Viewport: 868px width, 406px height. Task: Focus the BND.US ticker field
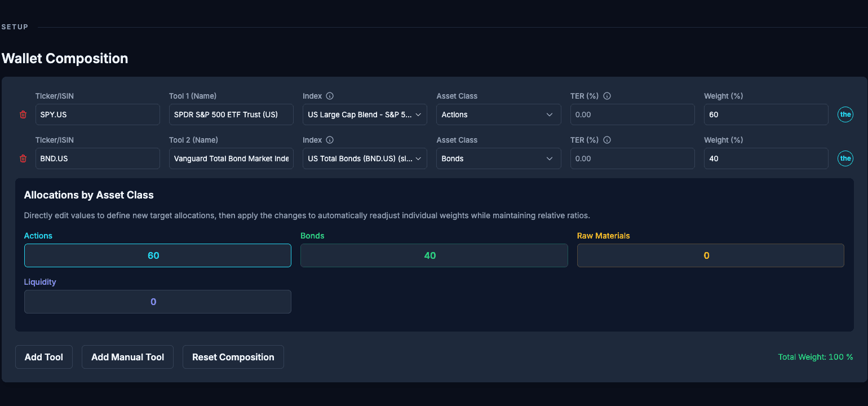point(98,158)
